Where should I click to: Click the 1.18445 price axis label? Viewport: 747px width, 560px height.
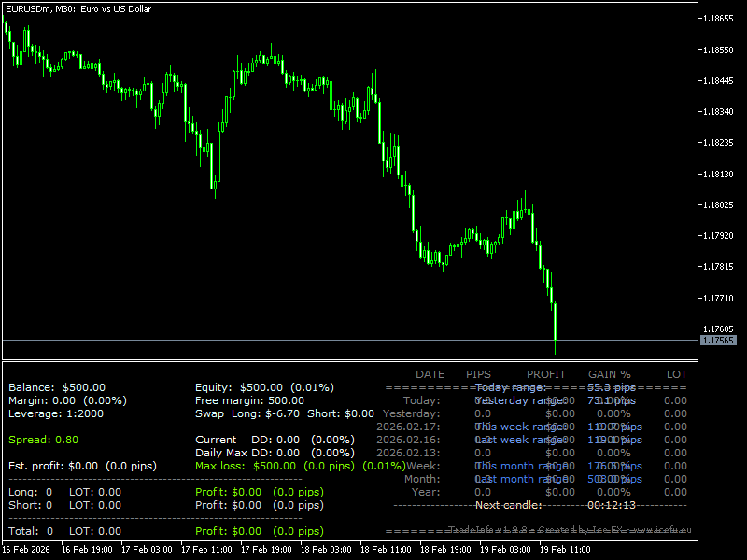(x=718, y=81)
